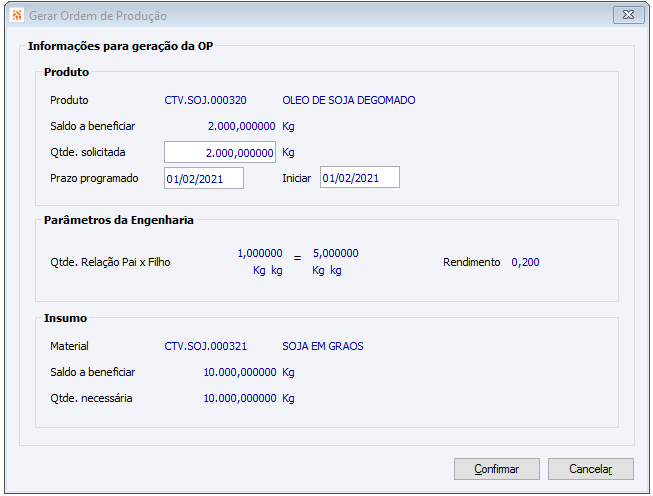Click the Informações para geração da OP heading
Image resolution: width=653 pixels, height=496 pixels.
click(120, 46)
